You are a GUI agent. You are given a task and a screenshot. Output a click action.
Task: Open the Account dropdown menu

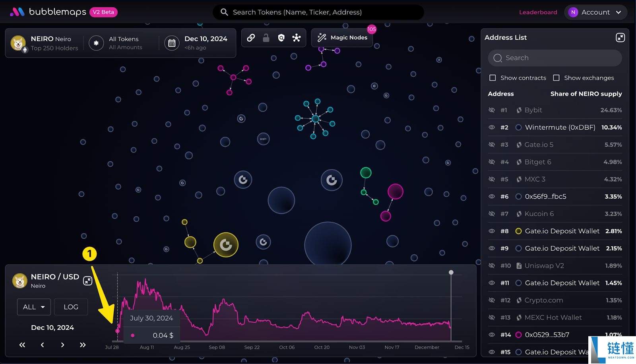(595, 12)
